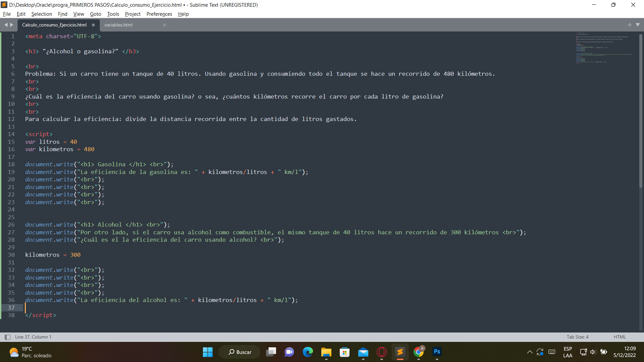This screenshot has height=362, width=644.
Task: Click the code minimap preview
Action: coord(604,48)
